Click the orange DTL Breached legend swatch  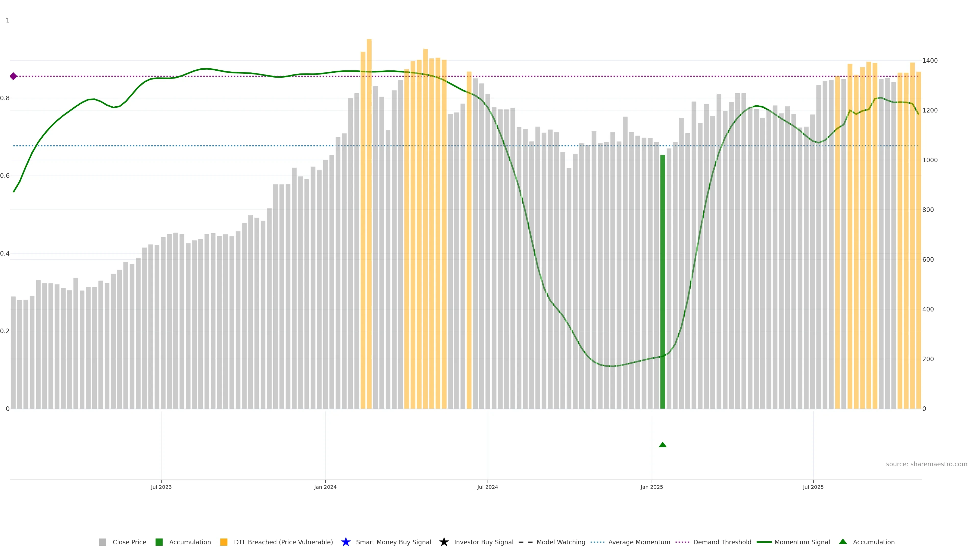coord(224,542)
